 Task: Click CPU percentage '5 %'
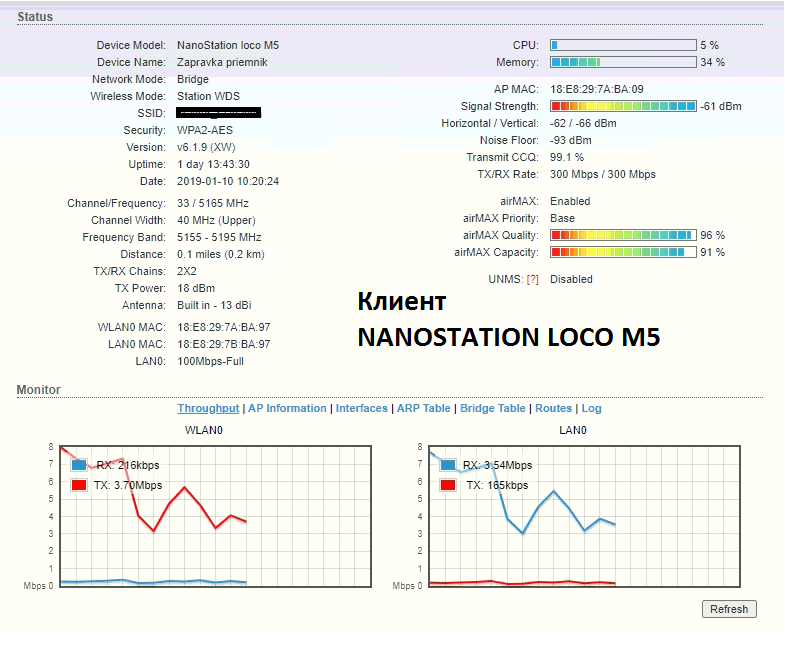pyautogui.click(x=709, y=45)
